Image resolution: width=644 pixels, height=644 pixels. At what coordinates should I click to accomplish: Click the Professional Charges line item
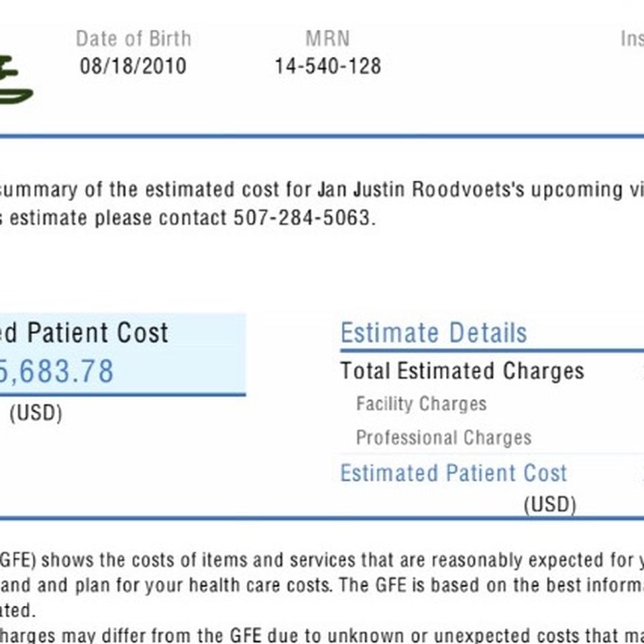[443, 437]
